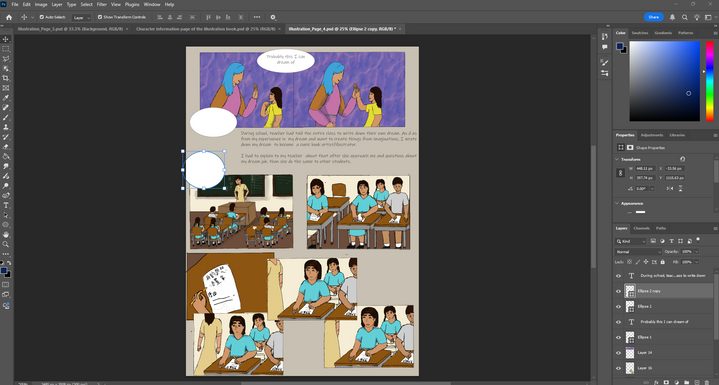719x385 pixels.
Task: Hide the Ellipse 2 copy layer
Action: pos(618,291)
